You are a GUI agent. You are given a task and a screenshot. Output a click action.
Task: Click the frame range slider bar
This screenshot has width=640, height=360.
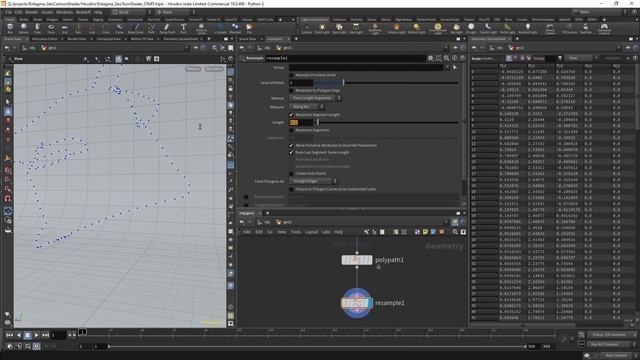(x=317, y=346)
